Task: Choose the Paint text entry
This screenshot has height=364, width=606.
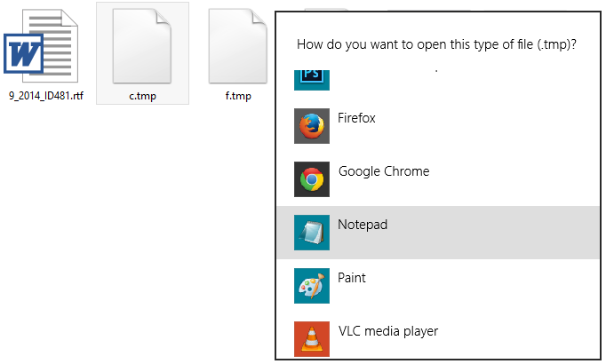Action: [x=351, y=278]
